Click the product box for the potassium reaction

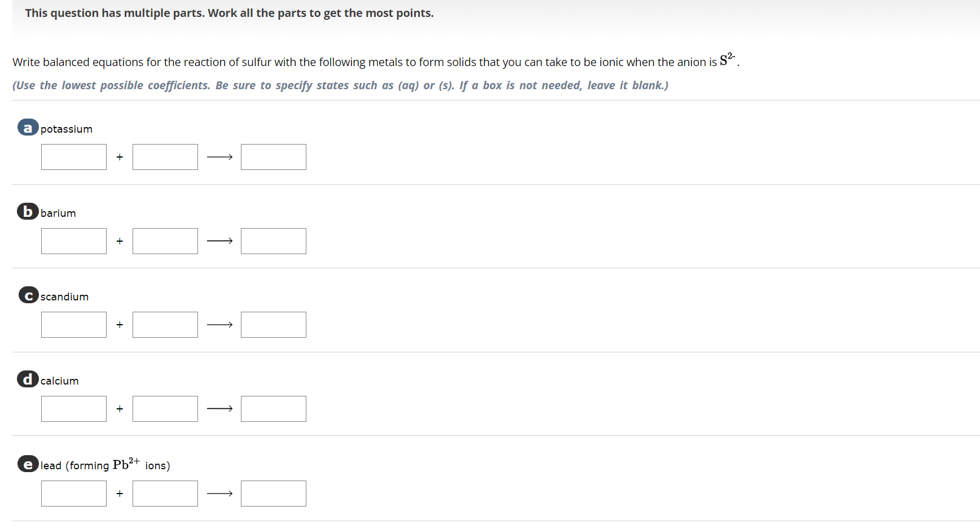(273, 156)
